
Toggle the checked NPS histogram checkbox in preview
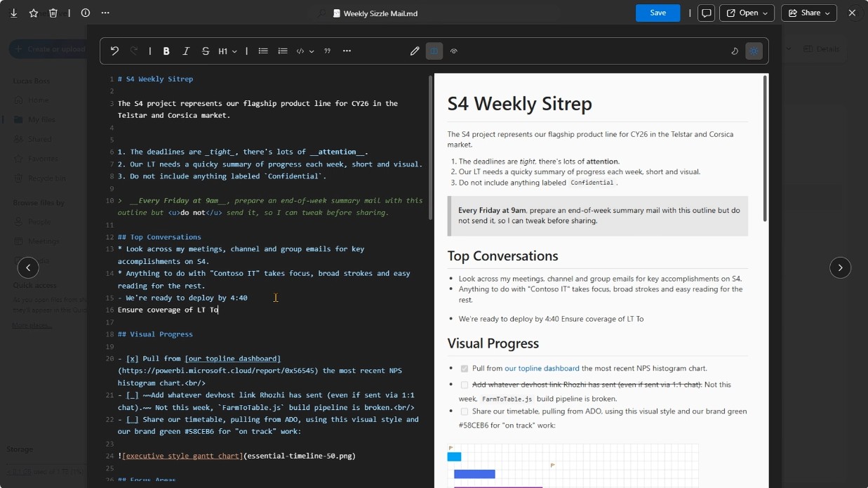coord(464,369)
